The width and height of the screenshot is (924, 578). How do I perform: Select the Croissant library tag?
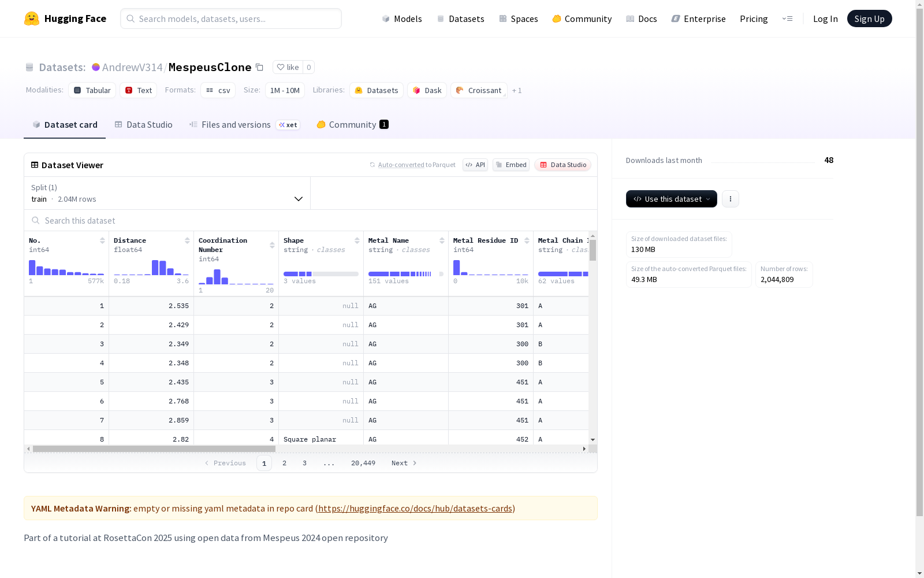(479, 90)
